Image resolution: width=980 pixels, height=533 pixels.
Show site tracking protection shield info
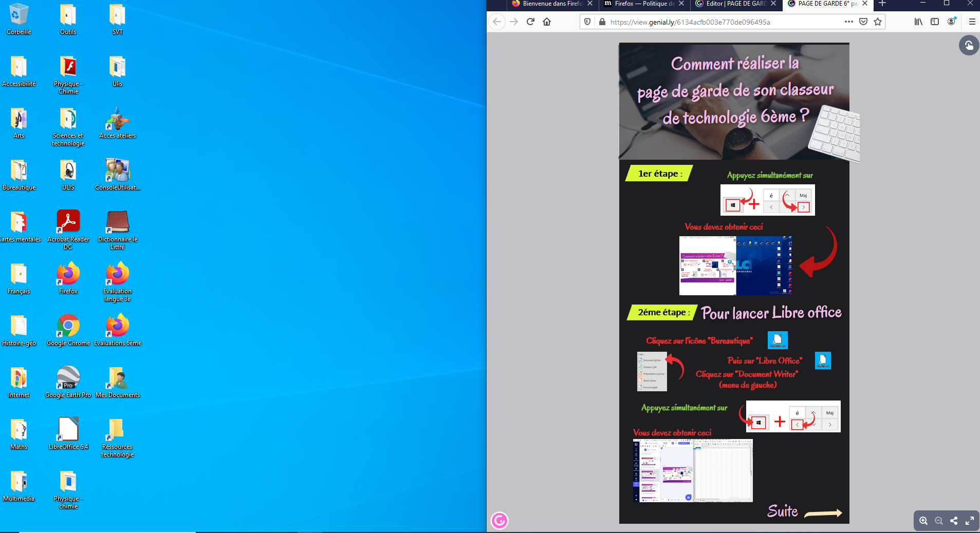pyautogui.click(x=587, y=22)
